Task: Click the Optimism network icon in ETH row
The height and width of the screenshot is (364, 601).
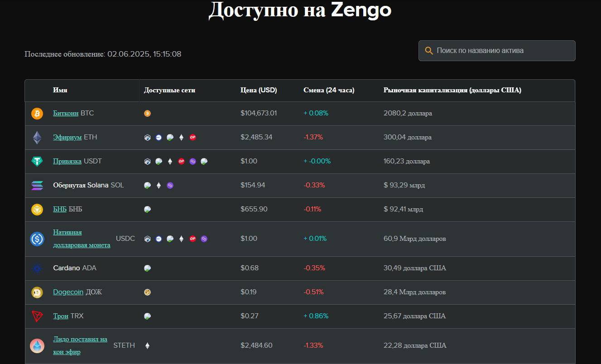Action: point(192,137)
